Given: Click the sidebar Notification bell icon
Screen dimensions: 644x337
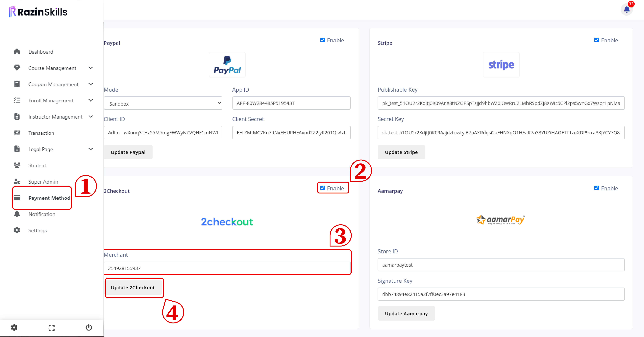Looking at the screenshot, I should coord(17,214).
